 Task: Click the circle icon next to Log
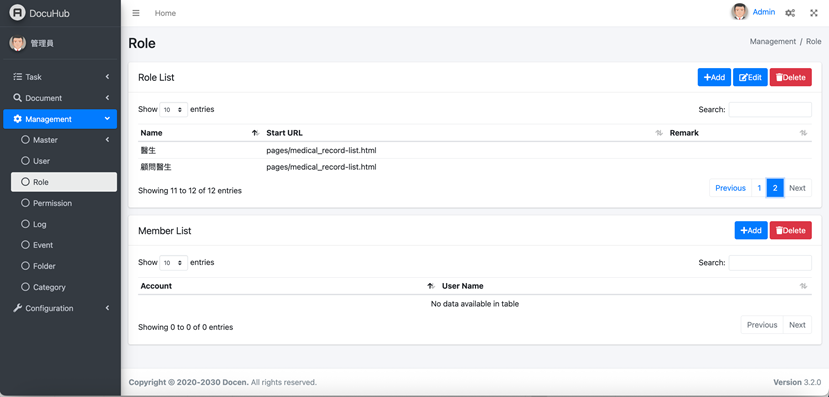tap(25, 224)
